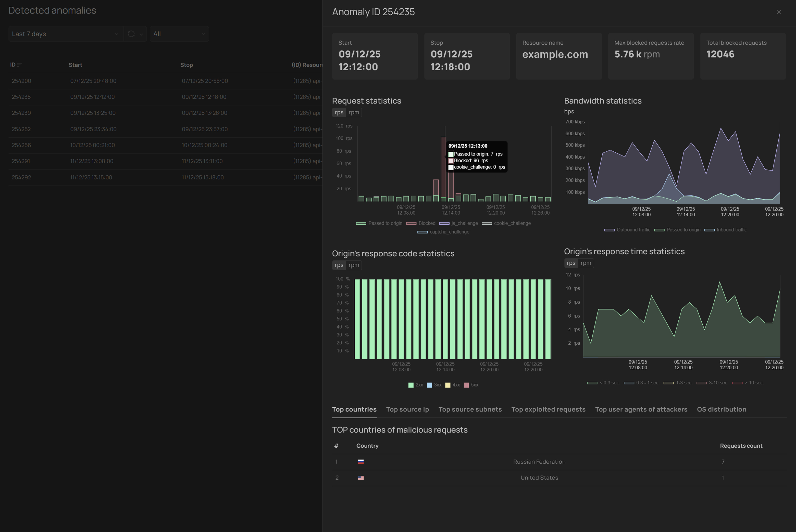Switch Origin's response code statistics to rpm
Screen dimensions: 796x532
tap(354, 265)
